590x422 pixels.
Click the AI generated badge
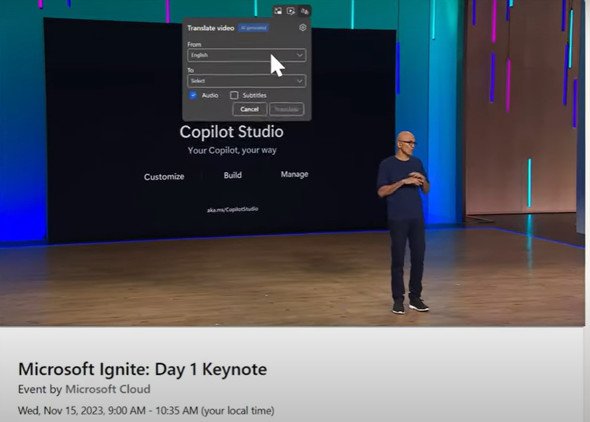[x=253, y=28]
